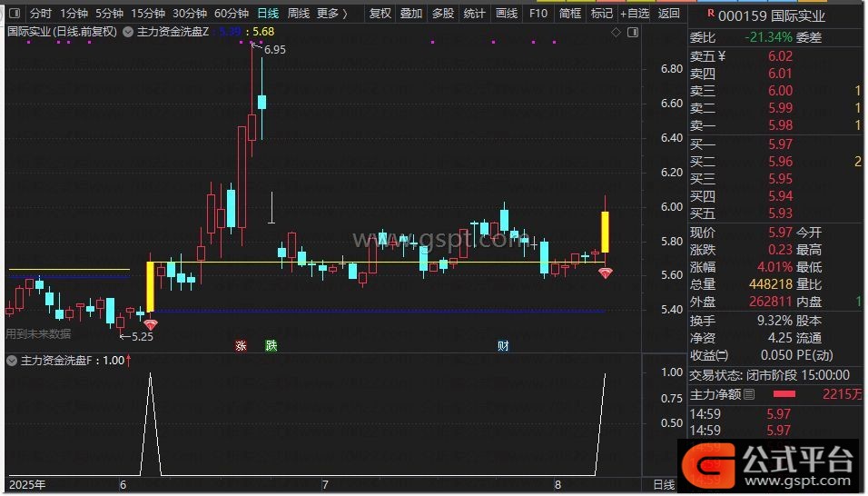This screenshot has width=868, height=496.
Task: Open the 主力净额 detail list icon
Action: (x=749, y=395)
